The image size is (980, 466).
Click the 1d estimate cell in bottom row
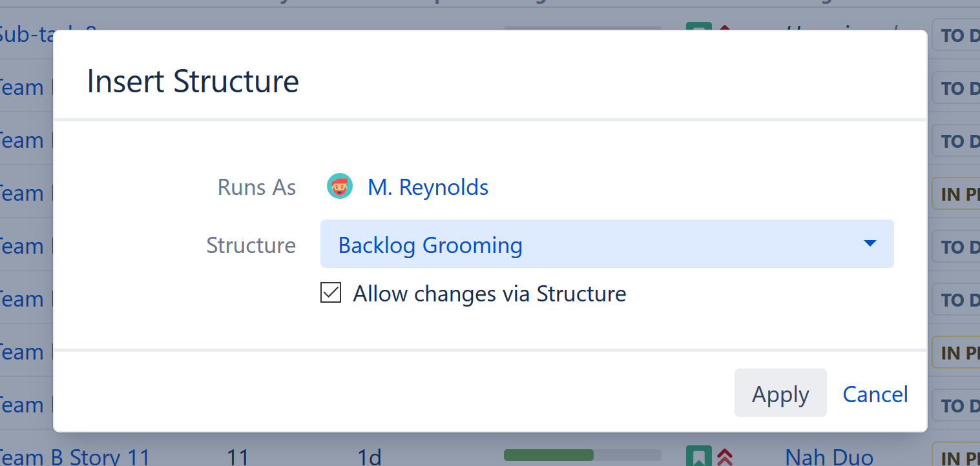[369, 458]
